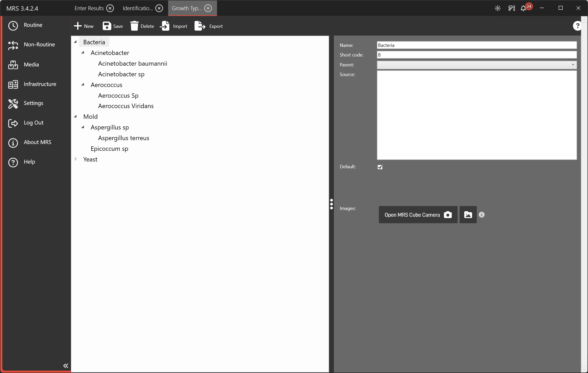The image size is (588, 373).
Task: Open the Parent dropdown
Action: click(476, 65)
